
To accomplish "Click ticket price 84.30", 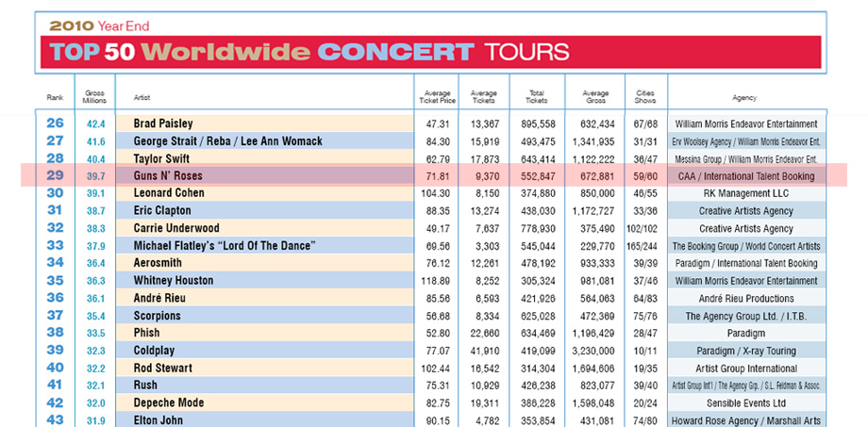I will 438,141.
